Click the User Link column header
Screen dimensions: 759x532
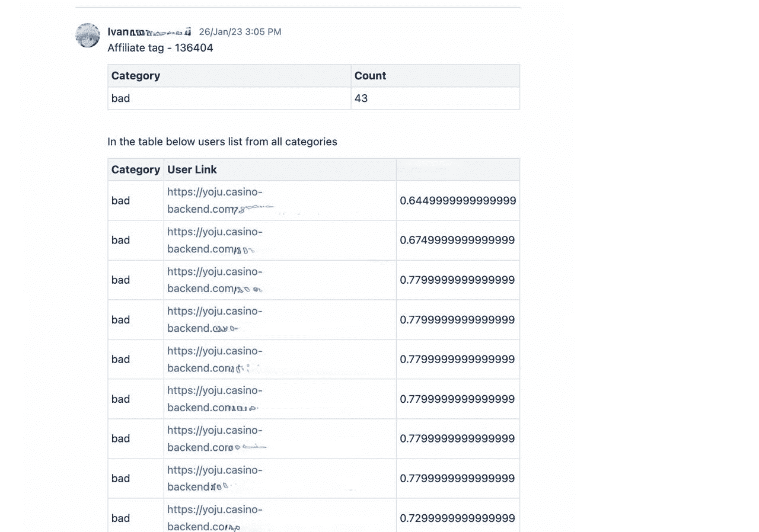pos(192,169)
